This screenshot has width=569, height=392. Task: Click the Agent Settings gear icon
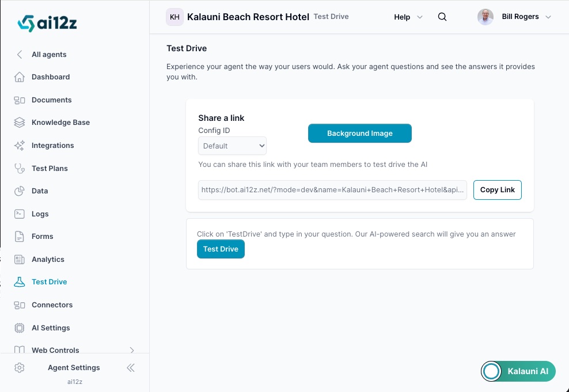click(20, 368)
